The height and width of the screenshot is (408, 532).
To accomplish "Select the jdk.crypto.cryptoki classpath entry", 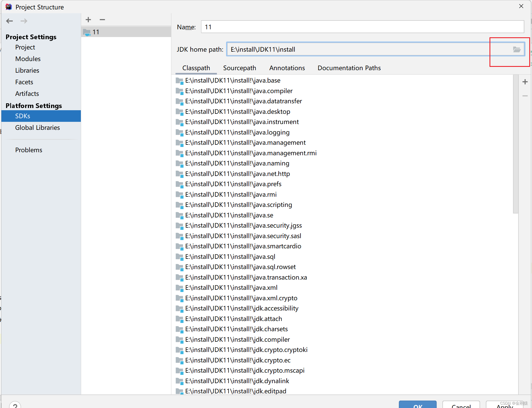I will [x=344, y=350].
